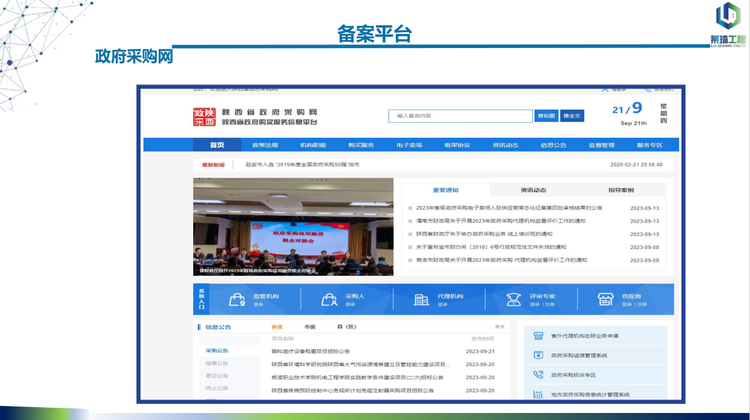Click the 监管机构 handbag icon
Image resolution: width=750 pixels, height=420 pixels.
[237, 299]
